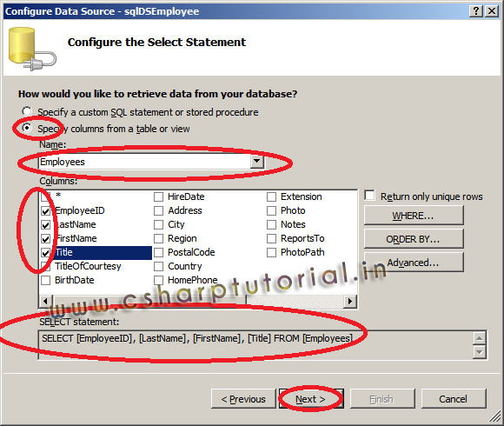
Task: Check the Extension column checkbox
Action: tap(272, 196)
